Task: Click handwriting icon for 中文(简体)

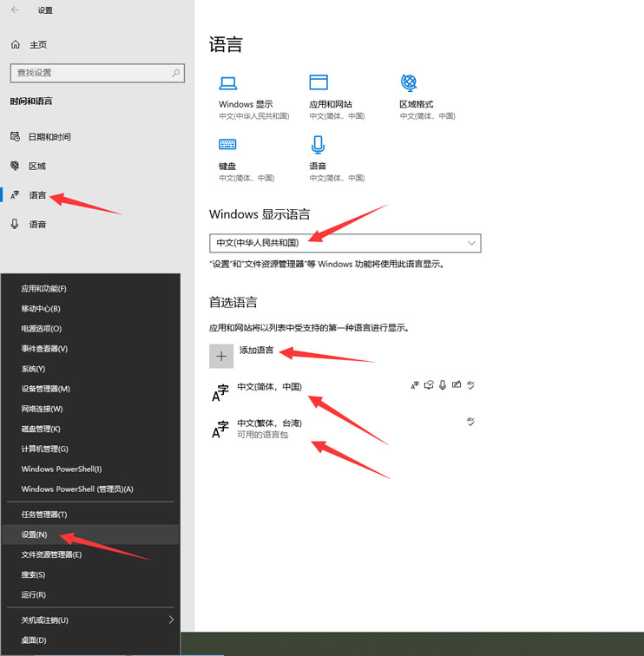Action: [x=457, y=384]
